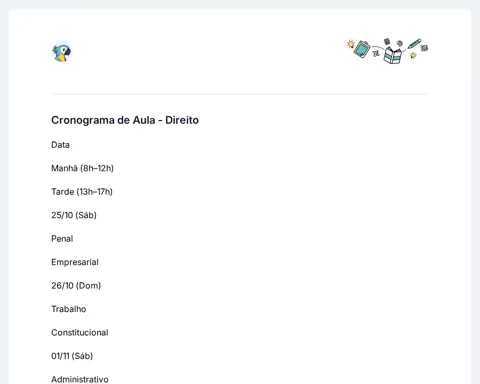The height and width of the screenshot is (384, 480).
Task: Click the 'Constitucional' subject line
Action: [80, 332]
